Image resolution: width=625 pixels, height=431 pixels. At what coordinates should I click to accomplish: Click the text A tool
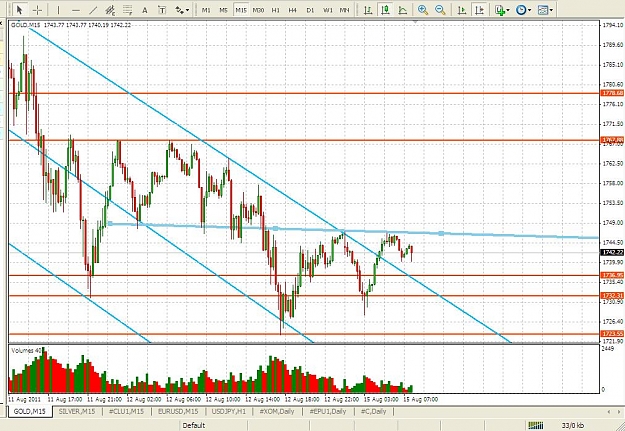click(x=145, y=10)
